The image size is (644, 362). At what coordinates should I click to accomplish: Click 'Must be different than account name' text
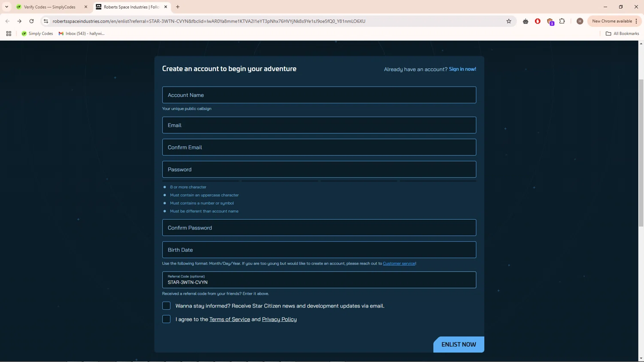pyautogui.click(x=204, y=211)
